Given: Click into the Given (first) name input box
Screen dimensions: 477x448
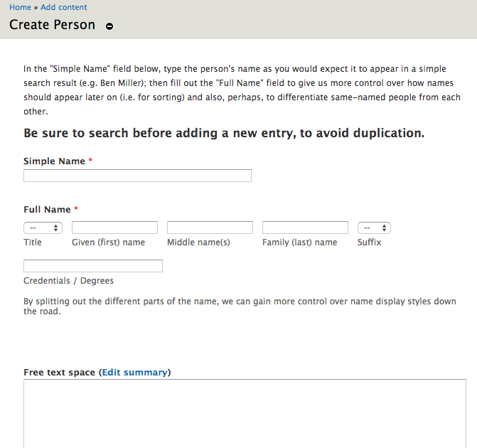Looking at the screenshot, I should point(114,228).
